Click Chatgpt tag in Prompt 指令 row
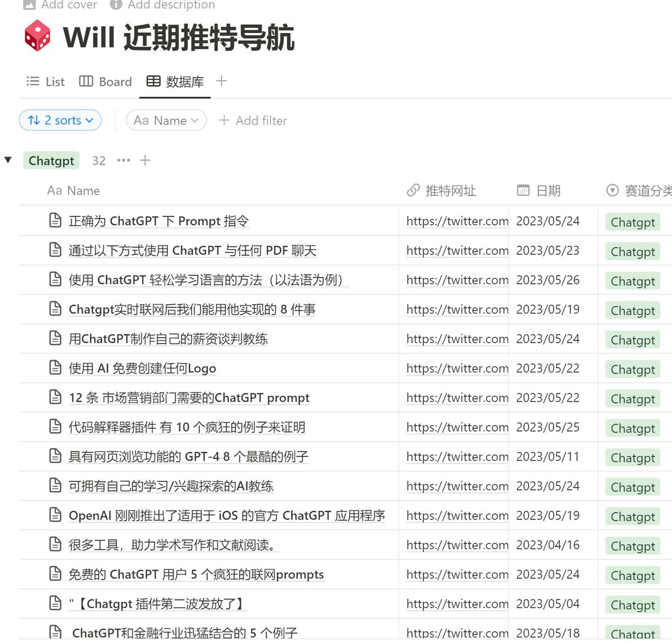672x642 pixels. click(x=633, y=222)
